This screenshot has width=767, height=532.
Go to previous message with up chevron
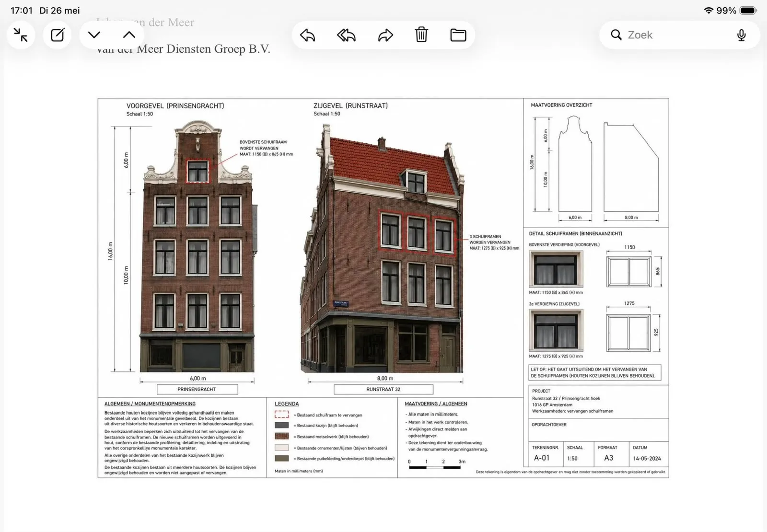129,35
